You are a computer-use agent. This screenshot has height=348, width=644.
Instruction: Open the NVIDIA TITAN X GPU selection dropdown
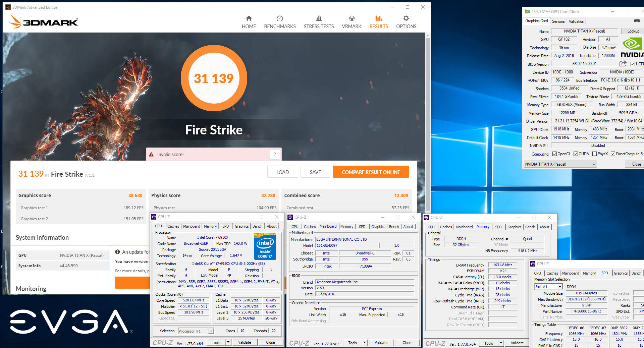point(560,164)
